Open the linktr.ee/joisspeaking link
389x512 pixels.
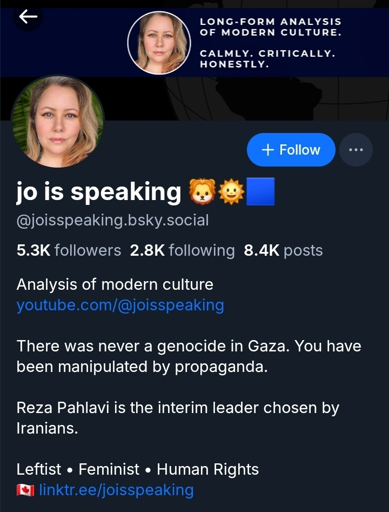pyautogui.click(x=116, y=490)
